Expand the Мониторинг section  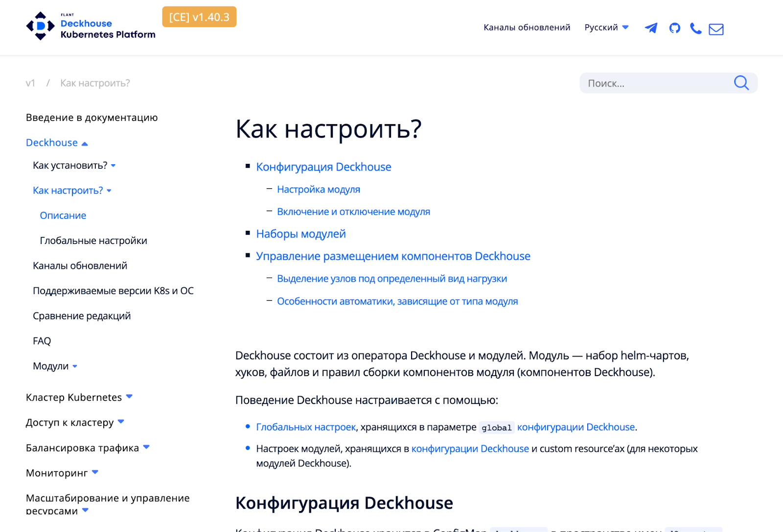click(62, 473)
